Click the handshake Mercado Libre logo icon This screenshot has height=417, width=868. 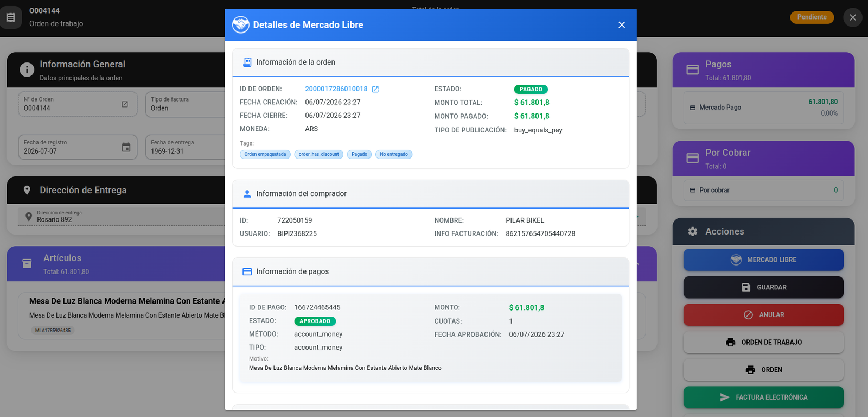(240, 24)
